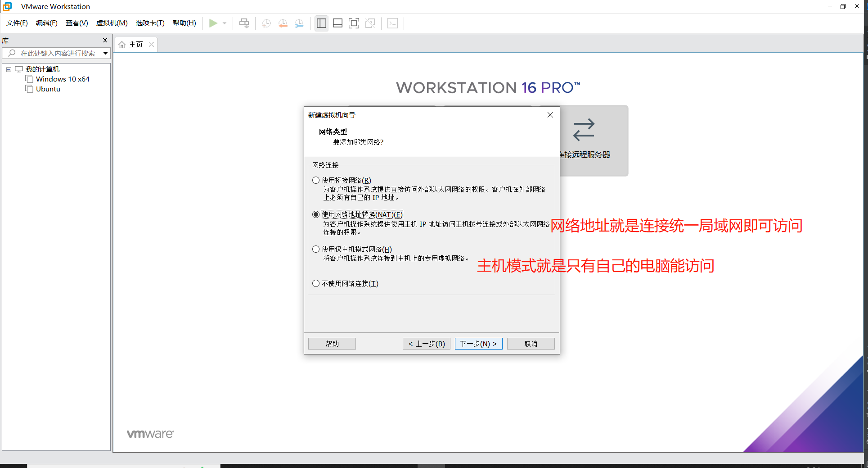Open the 查看(V) menu
Image resolution: width=868 pixels, height=468 pixels.
coord(77,23)
